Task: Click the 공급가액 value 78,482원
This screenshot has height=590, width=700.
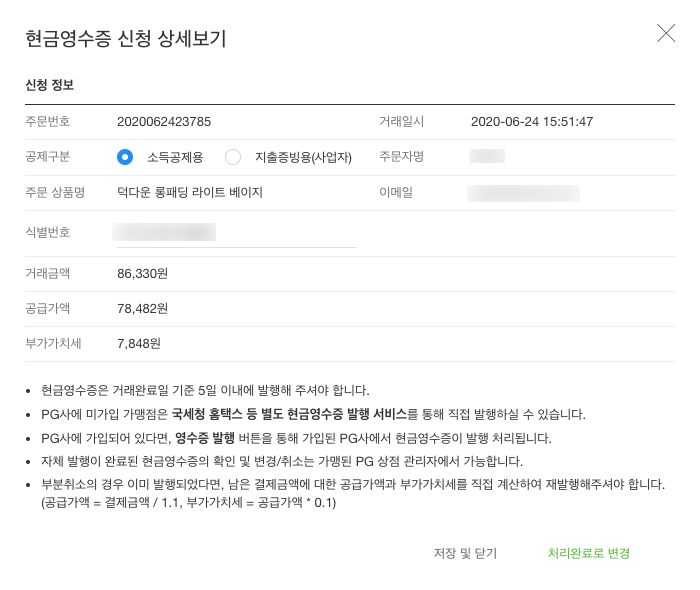Action: click(x=142, y=308)
